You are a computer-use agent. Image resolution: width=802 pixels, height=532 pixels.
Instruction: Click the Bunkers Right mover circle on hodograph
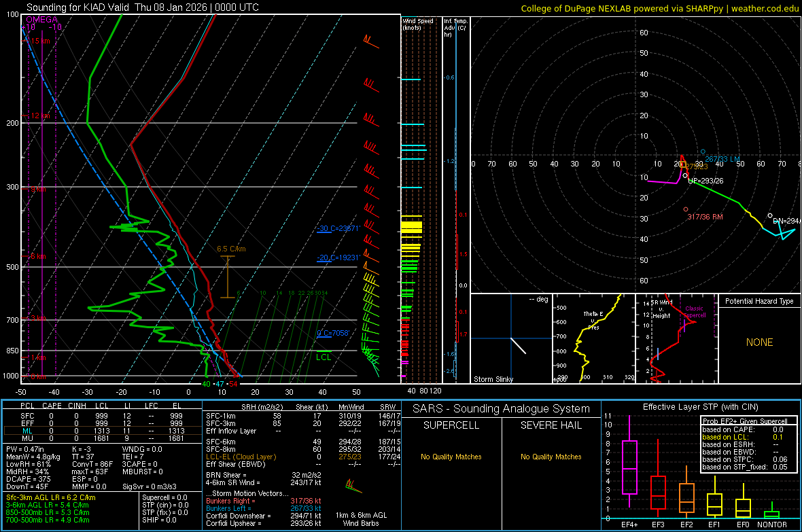pyautogui.click(x=686, y=209)
